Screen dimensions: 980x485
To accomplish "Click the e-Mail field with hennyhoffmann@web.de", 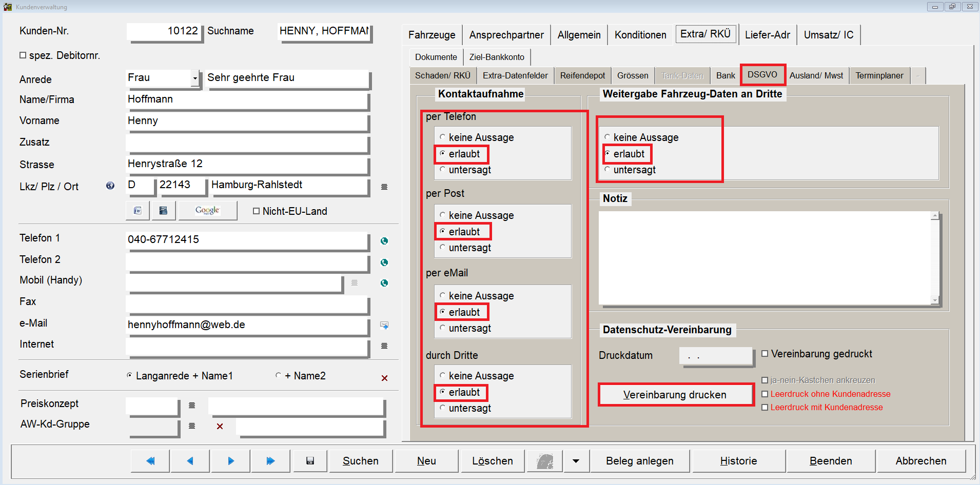I will pos(247,325).
